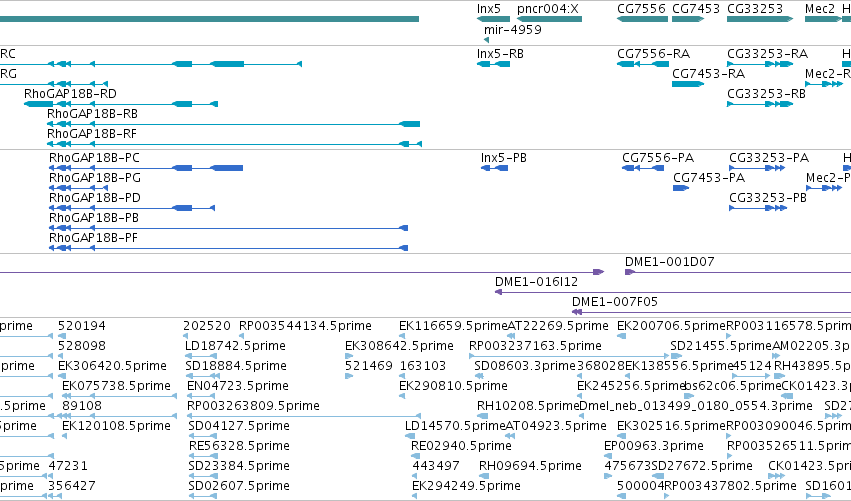The width and height of the screenshot is (851, 501).
Task: Open EST RP003544134.5prime label
Action: (305, 326)
